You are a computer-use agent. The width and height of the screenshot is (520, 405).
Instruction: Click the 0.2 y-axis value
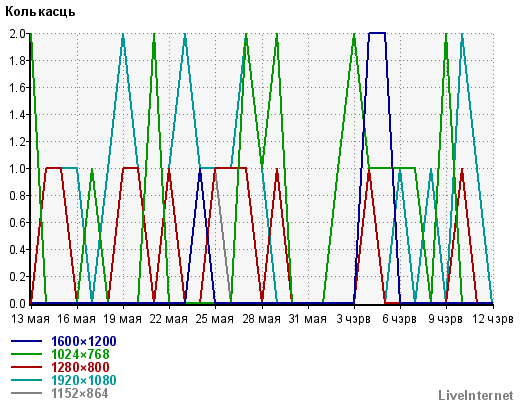coord(17,277)
